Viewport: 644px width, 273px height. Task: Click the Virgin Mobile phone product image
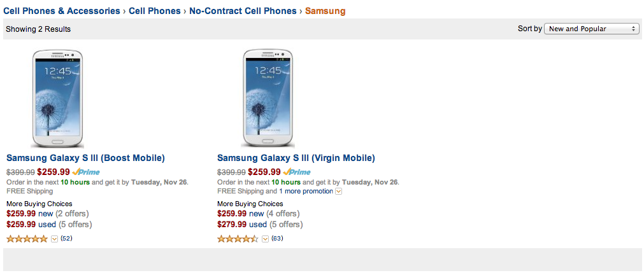tap(268, 98)
